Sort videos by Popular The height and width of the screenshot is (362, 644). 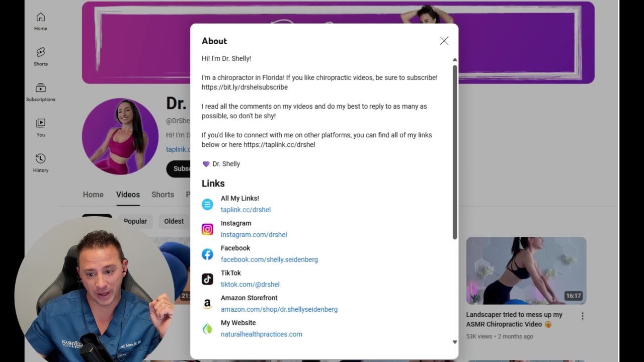[x=135, y=221]
